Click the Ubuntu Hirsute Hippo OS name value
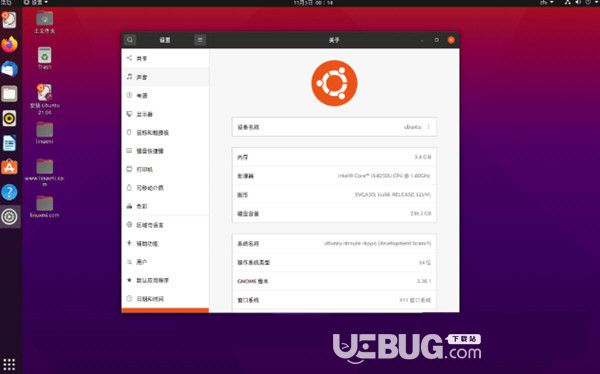 pos(377,243)
